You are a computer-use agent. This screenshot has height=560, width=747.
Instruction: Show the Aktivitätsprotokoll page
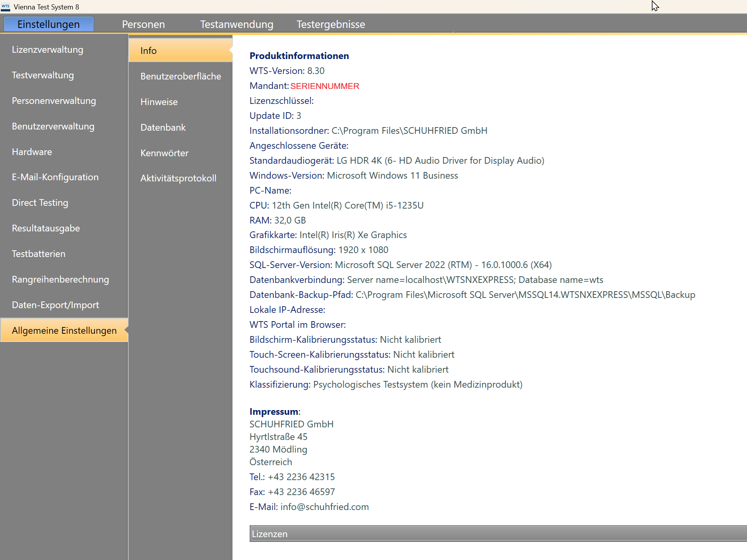pos(178,178)
